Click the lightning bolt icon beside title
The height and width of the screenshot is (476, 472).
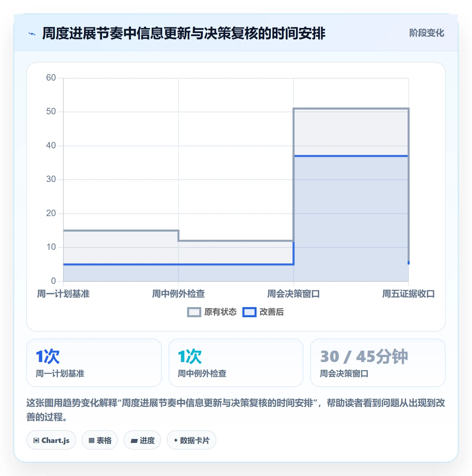[32, 34]
